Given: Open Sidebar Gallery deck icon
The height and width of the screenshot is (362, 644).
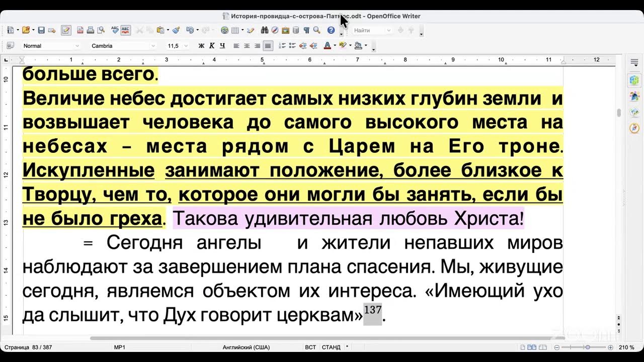Looking at the screenshot, I should coord(634,112).
